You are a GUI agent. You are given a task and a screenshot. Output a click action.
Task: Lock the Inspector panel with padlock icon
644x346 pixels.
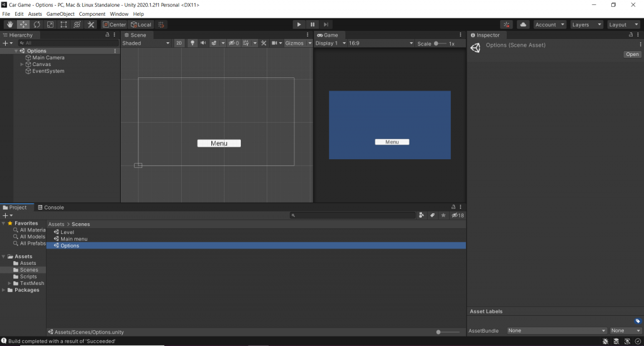point(631,35)
